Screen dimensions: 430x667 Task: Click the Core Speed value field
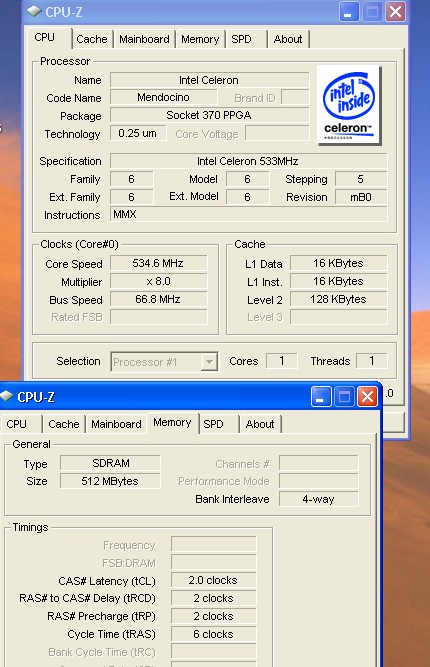point(158,263)
